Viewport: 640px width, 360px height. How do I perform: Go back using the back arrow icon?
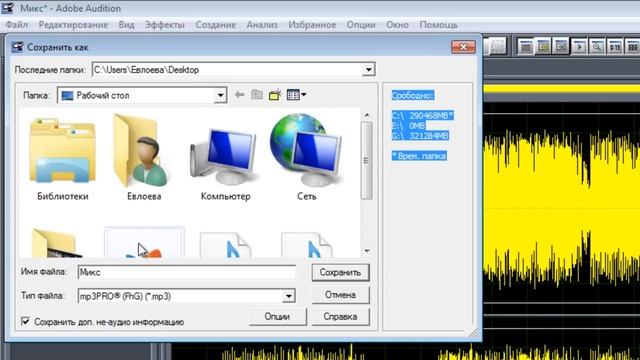coord(240,95)
